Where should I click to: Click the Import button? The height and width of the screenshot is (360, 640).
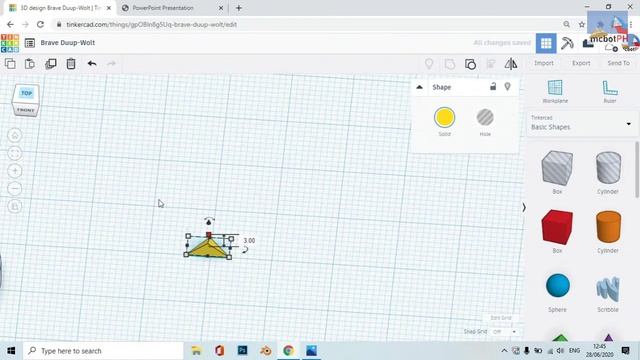tap(544, 63)
